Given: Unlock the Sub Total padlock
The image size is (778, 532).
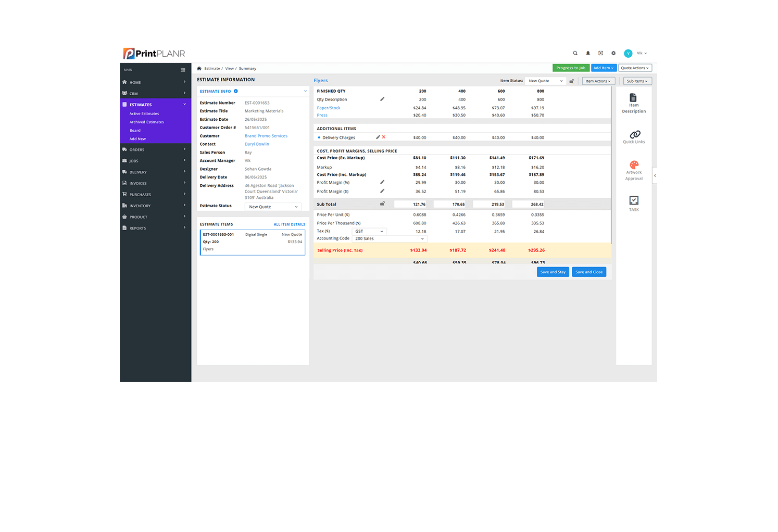Looking at the screenshot, I should pyautogui.click(x=382, y=204).
